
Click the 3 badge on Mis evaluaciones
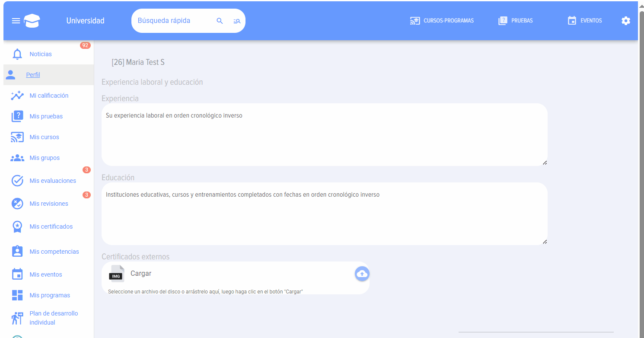pos(86,170)
